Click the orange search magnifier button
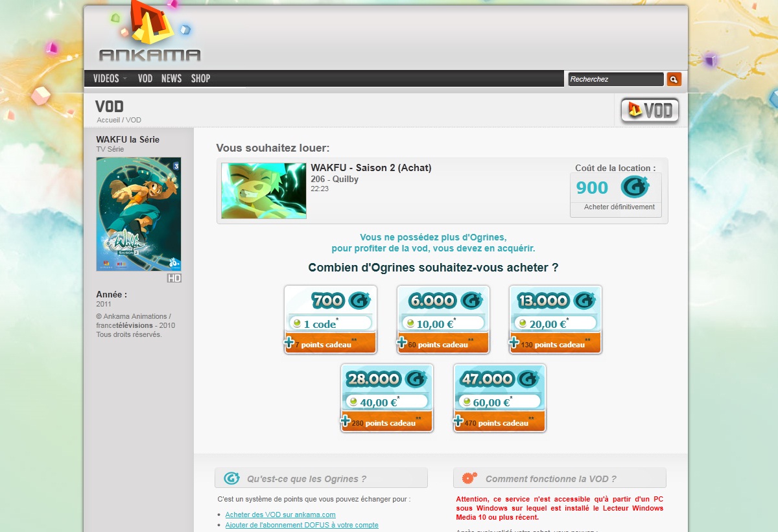This screenshot has width=778, height=532. [674, 79]
